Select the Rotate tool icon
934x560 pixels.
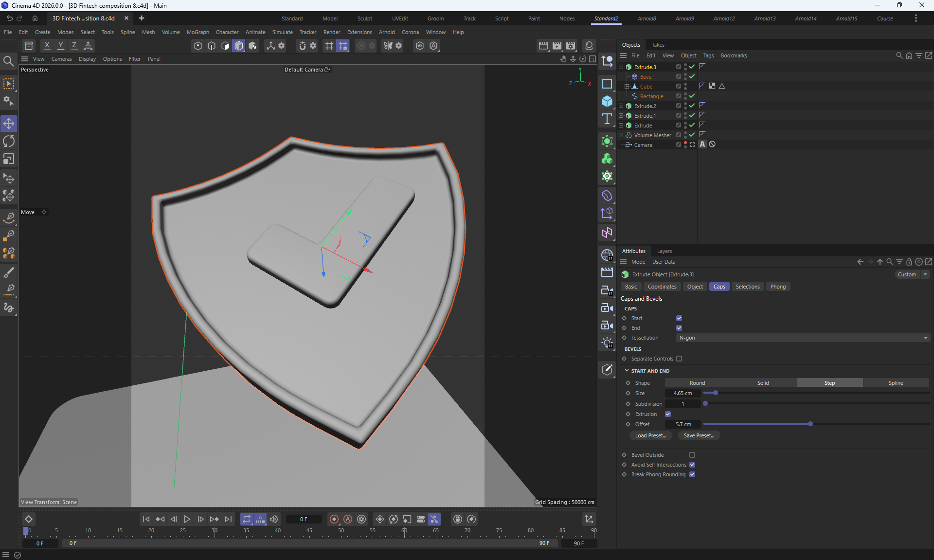9,142
